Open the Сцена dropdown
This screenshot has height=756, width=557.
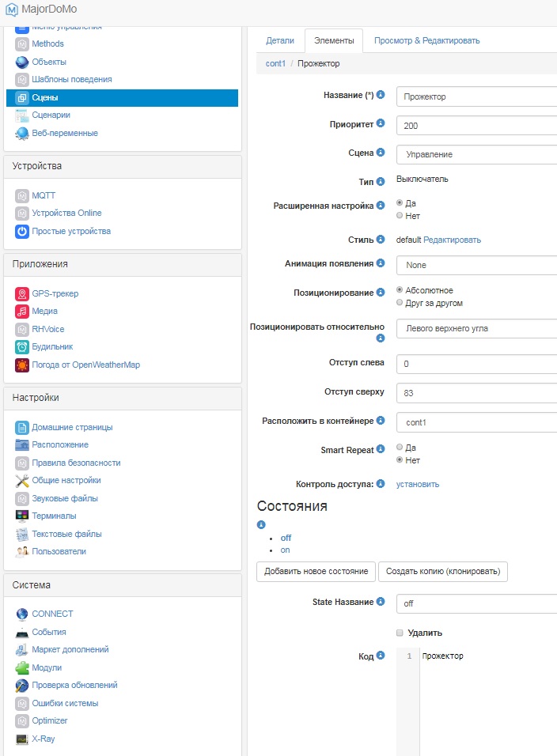tap(476, 155)
